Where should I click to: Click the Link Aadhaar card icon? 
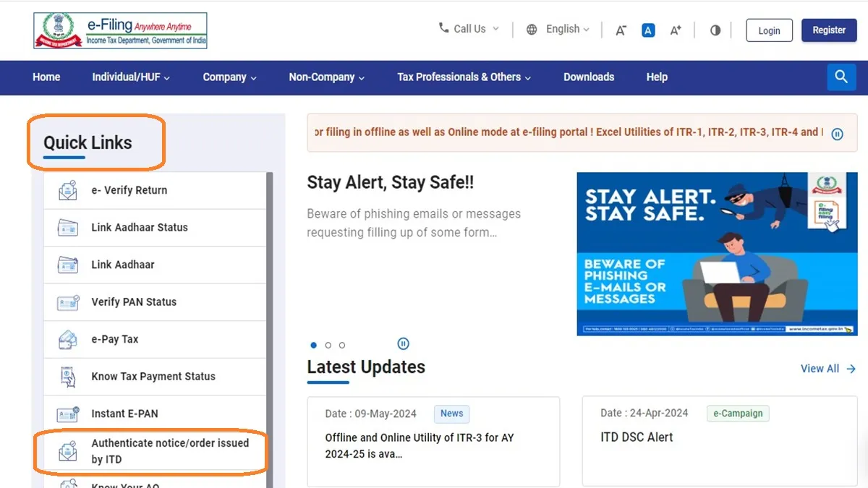tap(67, 265)
